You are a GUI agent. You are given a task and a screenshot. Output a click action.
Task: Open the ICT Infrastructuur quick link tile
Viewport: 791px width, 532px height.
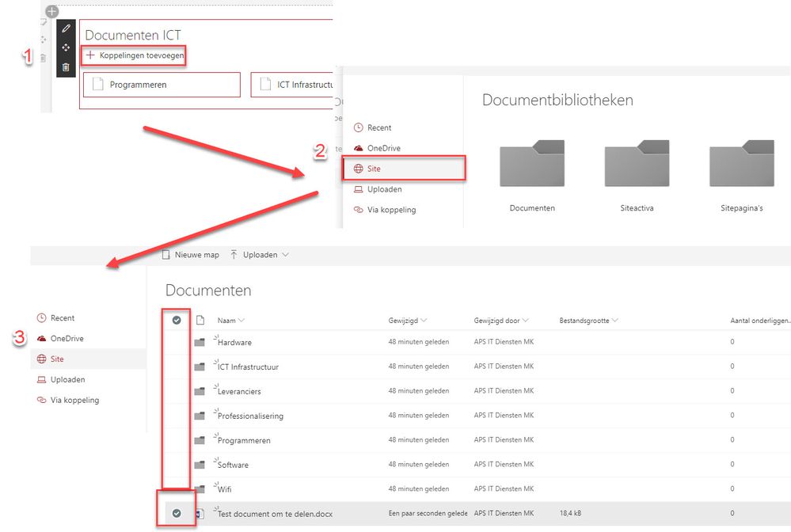(293, 85)
